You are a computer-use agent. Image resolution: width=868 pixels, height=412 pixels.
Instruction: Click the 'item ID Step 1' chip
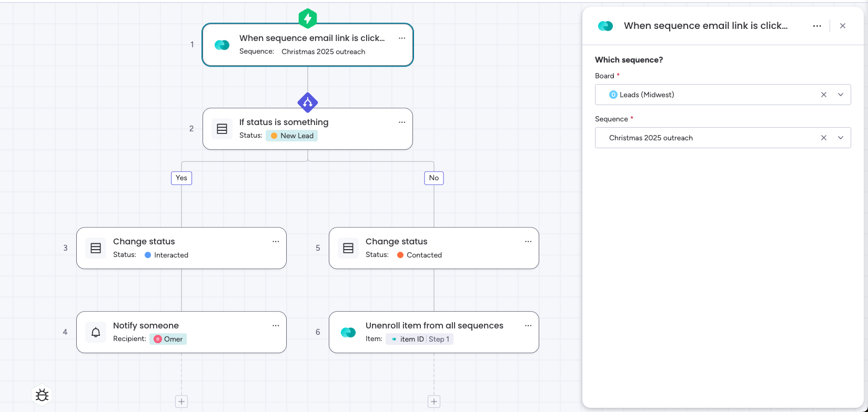[420, 339]
